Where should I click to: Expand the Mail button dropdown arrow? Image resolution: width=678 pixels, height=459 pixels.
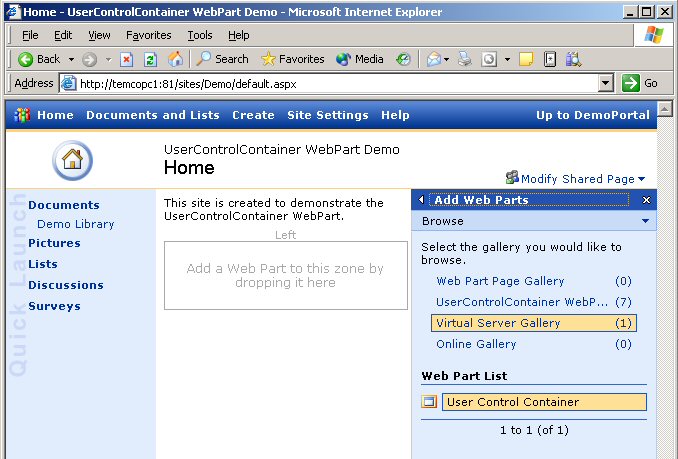tap(447, 59)
